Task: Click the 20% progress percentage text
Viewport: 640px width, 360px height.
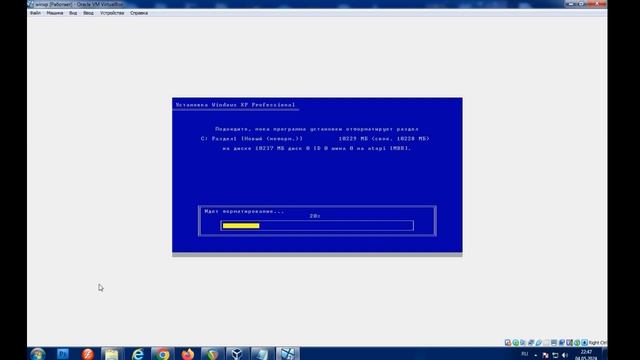Action: [x=315, y=216]
